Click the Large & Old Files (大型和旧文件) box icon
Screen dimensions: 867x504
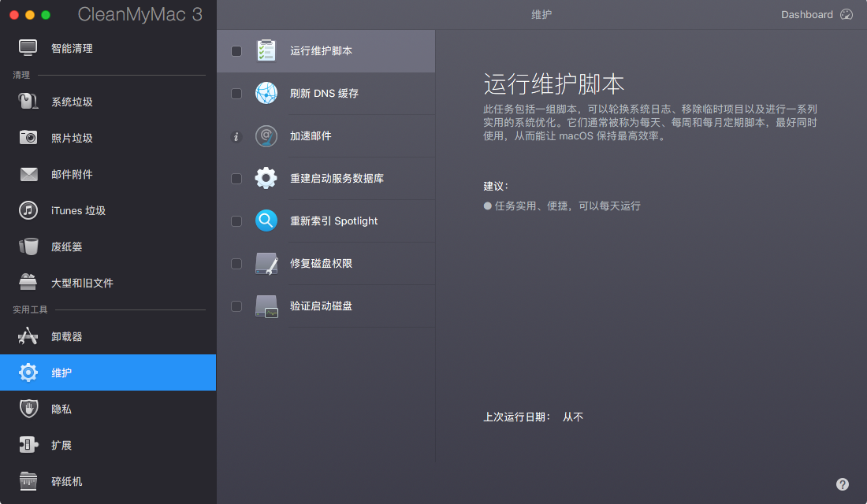(28, 283)
